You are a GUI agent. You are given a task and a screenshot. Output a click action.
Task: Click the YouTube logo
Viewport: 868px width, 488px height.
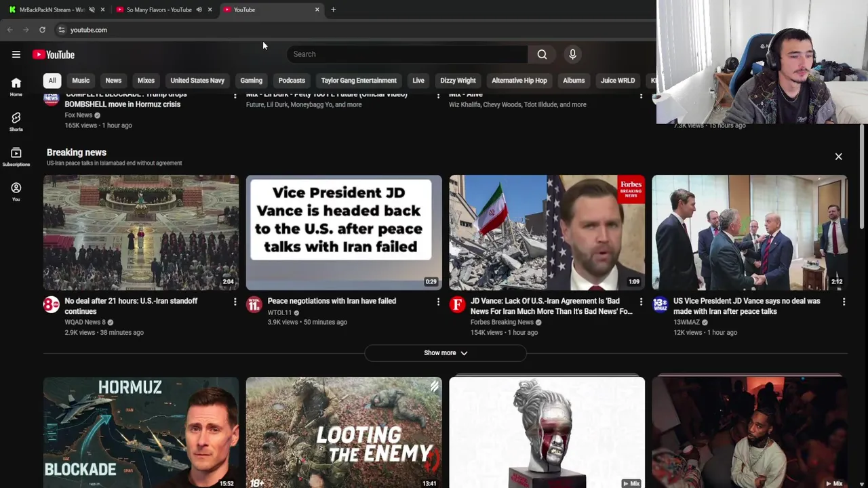coord(54,54)
